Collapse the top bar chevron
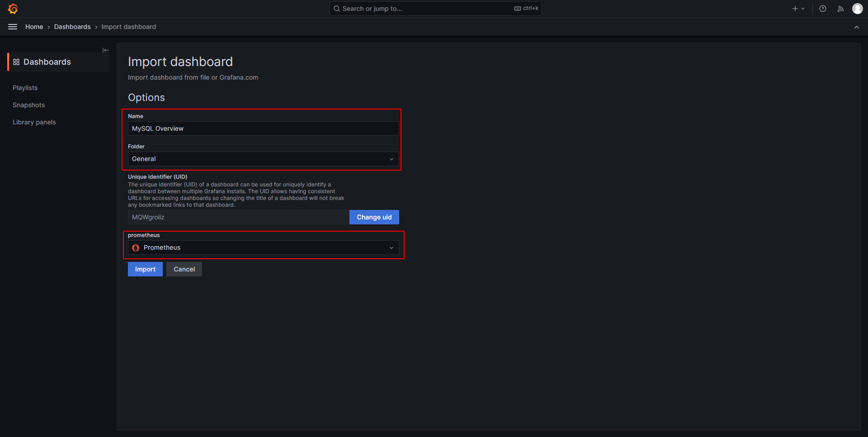Screen dimensions: 868x437 856,27
